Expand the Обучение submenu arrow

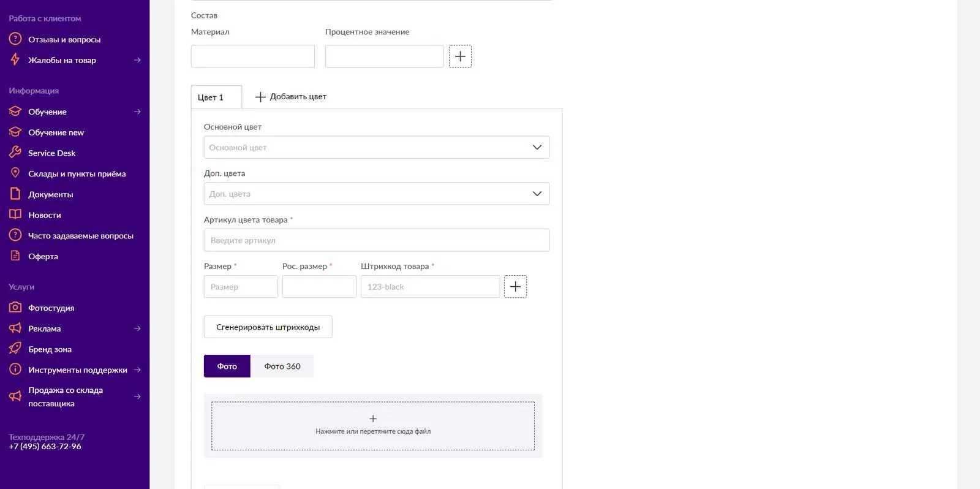click(137, 112)
